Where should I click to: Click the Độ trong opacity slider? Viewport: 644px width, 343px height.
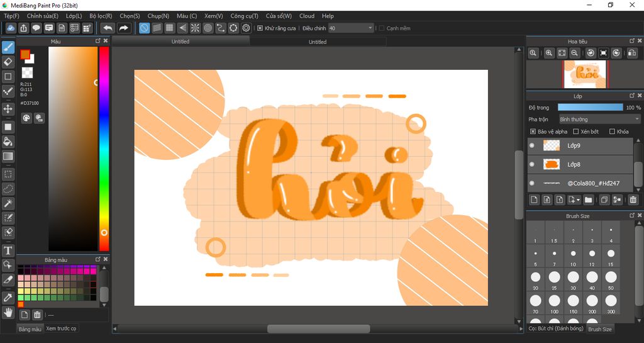pyautogui.click(x=589, y=108)
